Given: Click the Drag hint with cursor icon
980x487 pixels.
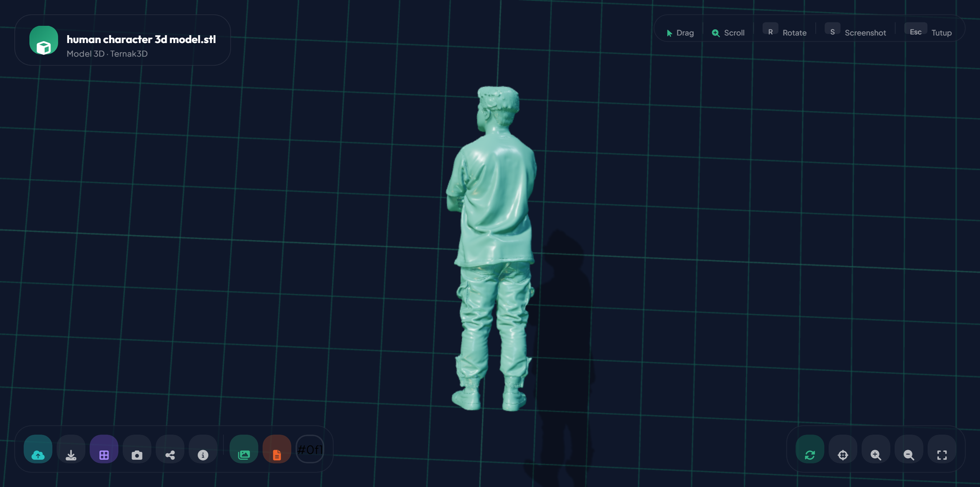Looking at the screenshot, I should click(680, 33).
